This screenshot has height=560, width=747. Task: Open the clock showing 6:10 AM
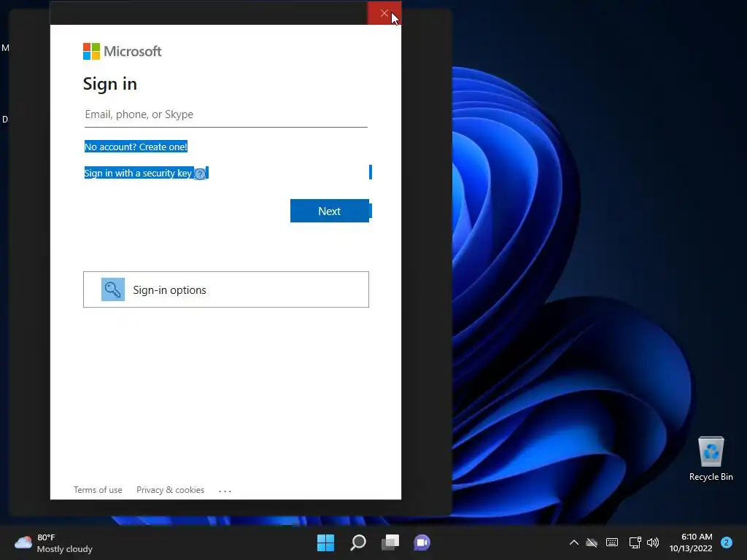coord(691,542)
